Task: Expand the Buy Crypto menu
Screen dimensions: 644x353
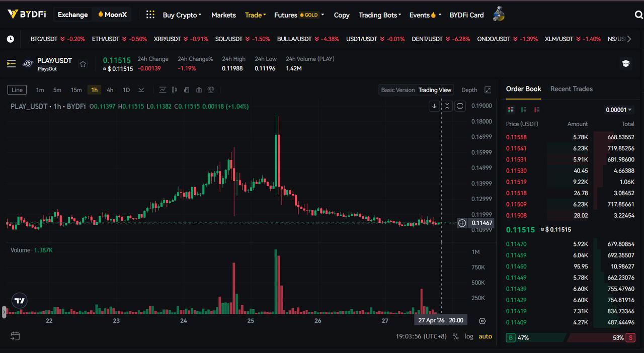Action: pos(182,15)
